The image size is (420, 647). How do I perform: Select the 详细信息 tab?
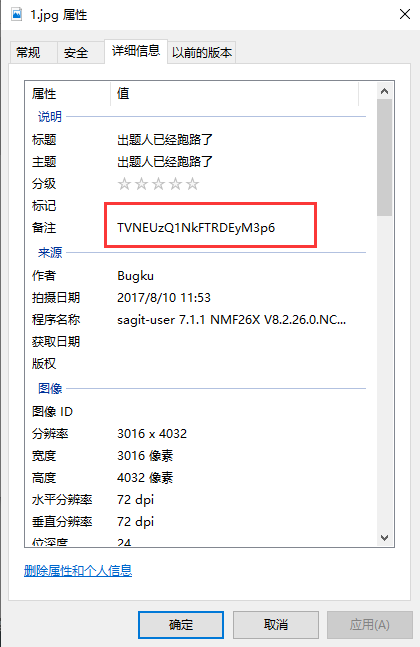(136, 51)
